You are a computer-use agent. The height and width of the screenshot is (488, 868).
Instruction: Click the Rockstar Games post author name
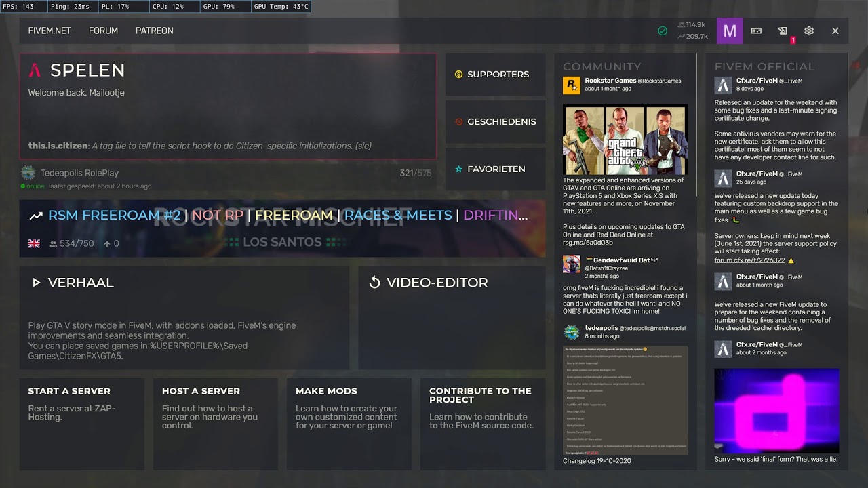tap(610, 81)
